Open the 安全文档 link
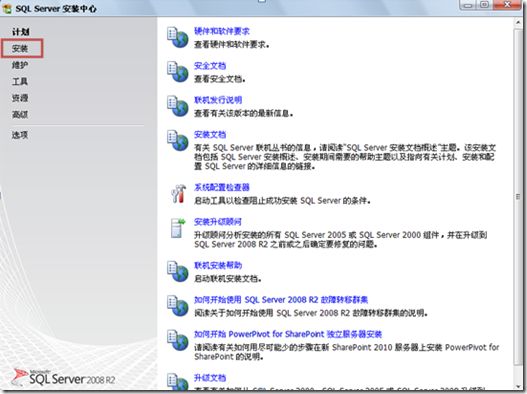Viewport: 527px width, 394px height. pos(210,66)
